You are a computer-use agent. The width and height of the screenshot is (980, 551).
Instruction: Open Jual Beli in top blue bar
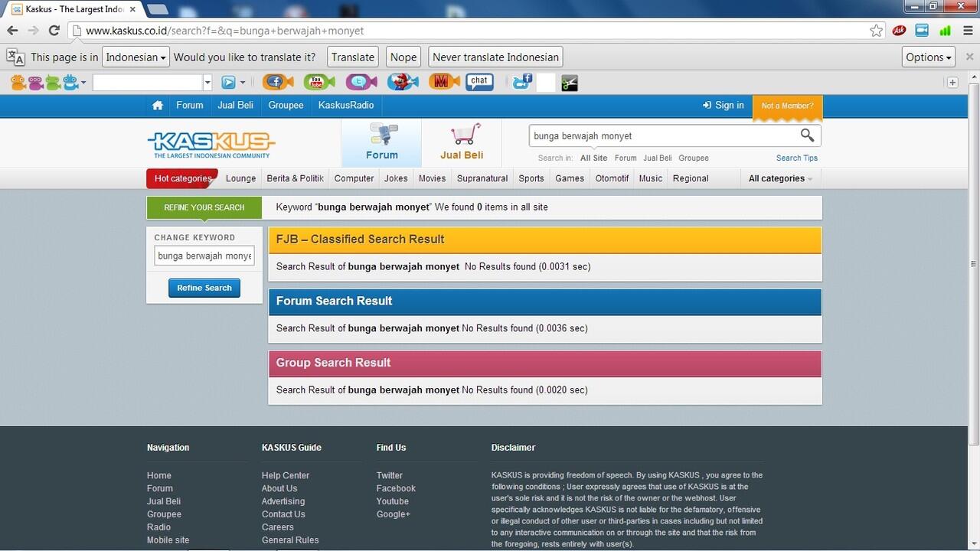[235, 106]
